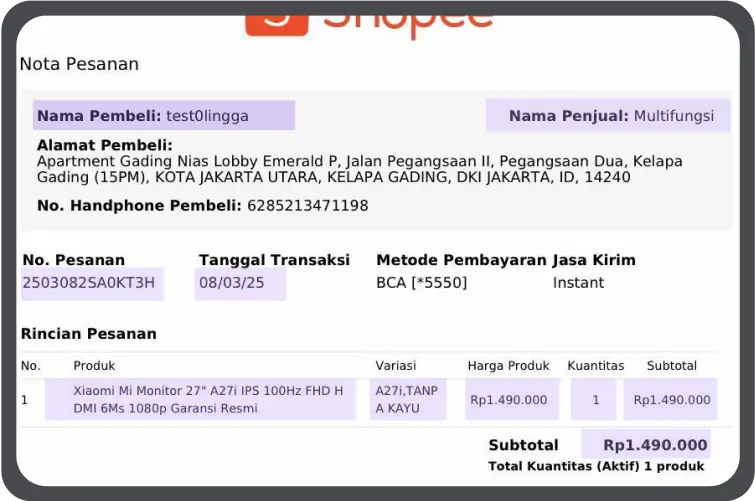Select the 'No. Pesanan' label
The image size is (755, 501).
(74, 260)
